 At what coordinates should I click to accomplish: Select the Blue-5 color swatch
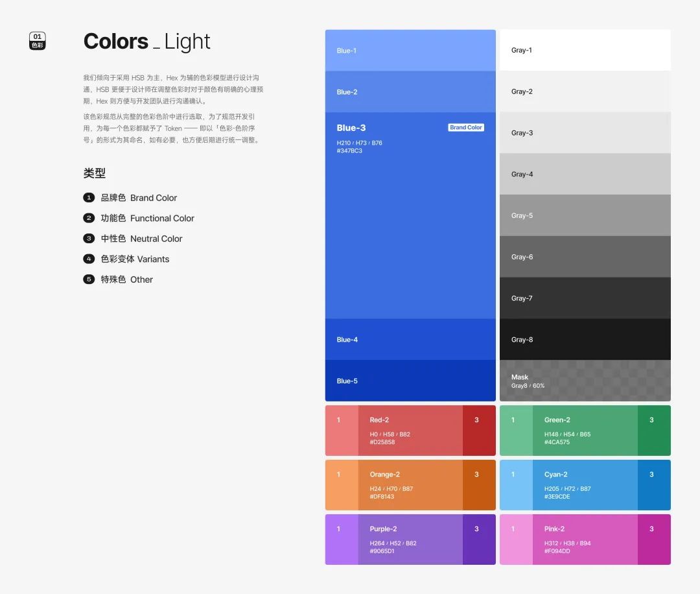point(410,381)
